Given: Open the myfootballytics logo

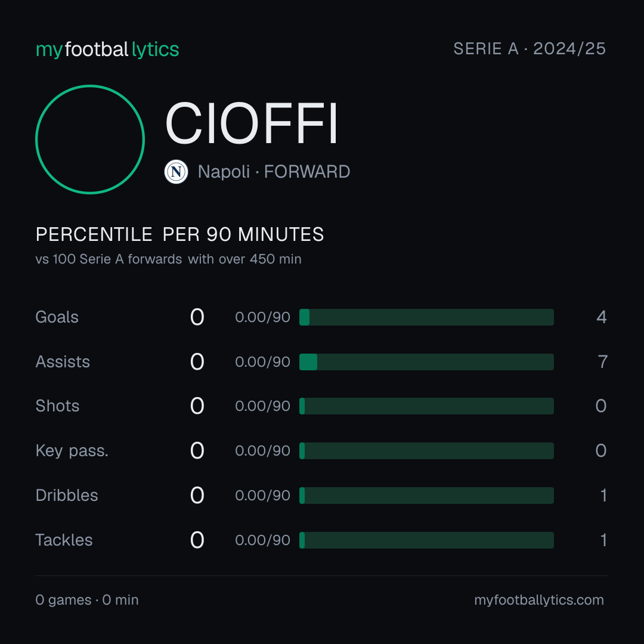Looking at the screenshot, I should (x=107, y=49).
